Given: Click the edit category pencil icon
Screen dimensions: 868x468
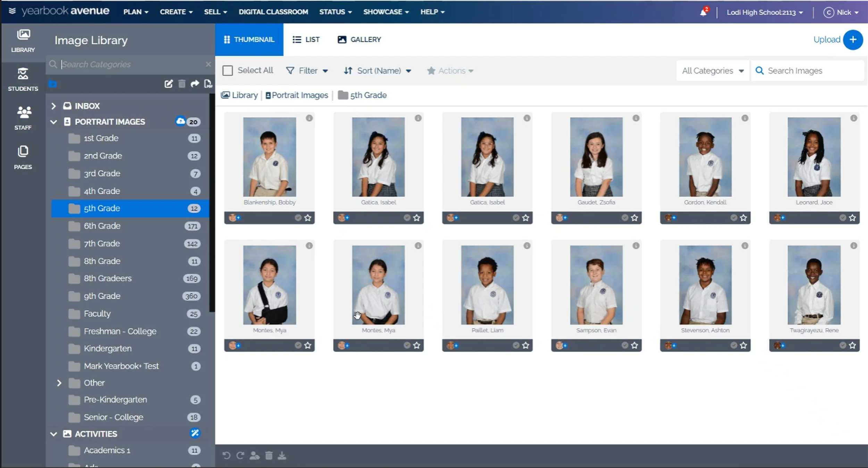Looking at the screenshot, I should (x=168, y=84).
